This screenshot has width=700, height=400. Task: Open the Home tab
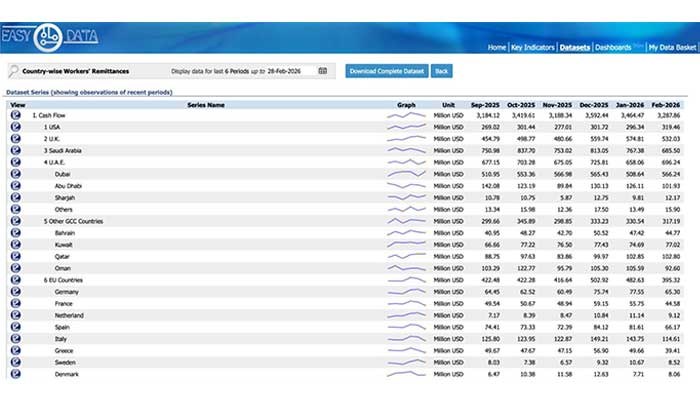tap(496, 47)
